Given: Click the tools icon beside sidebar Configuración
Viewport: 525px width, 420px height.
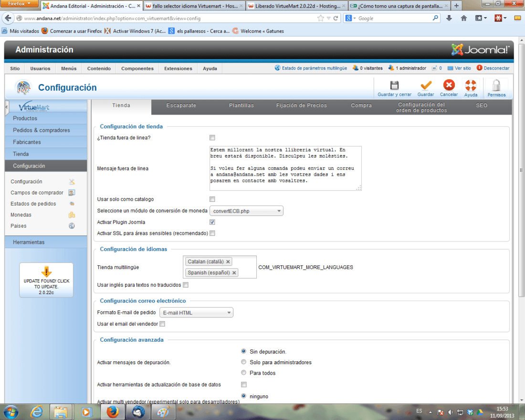Looking at the screenshot, I should [x=72, y=181].
